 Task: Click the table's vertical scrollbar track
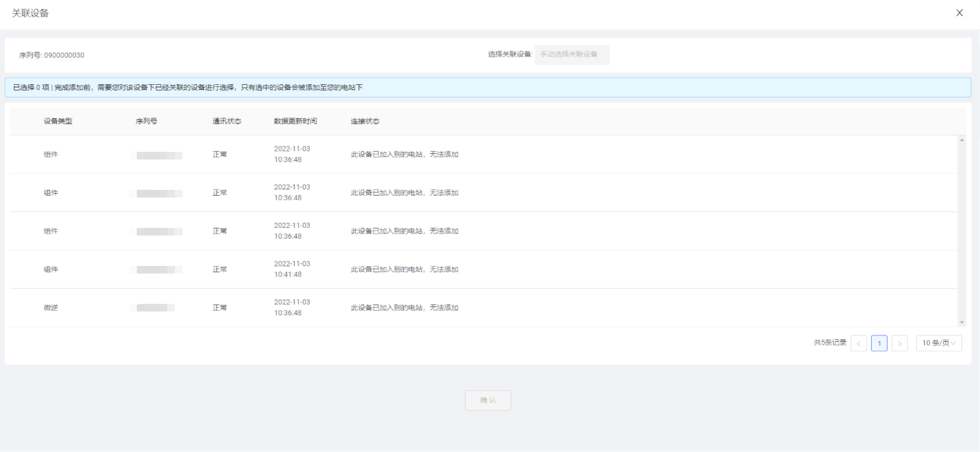tap(962, 231)
